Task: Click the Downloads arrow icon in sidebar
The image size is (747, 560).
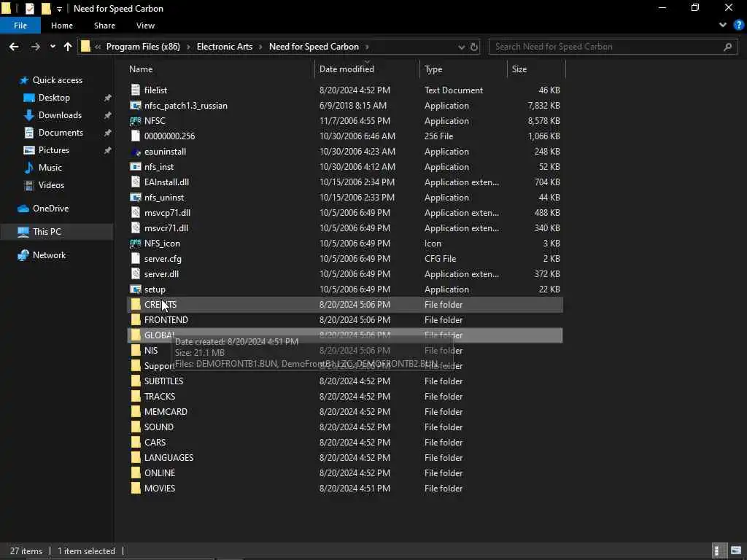Action: pos(29,115)
